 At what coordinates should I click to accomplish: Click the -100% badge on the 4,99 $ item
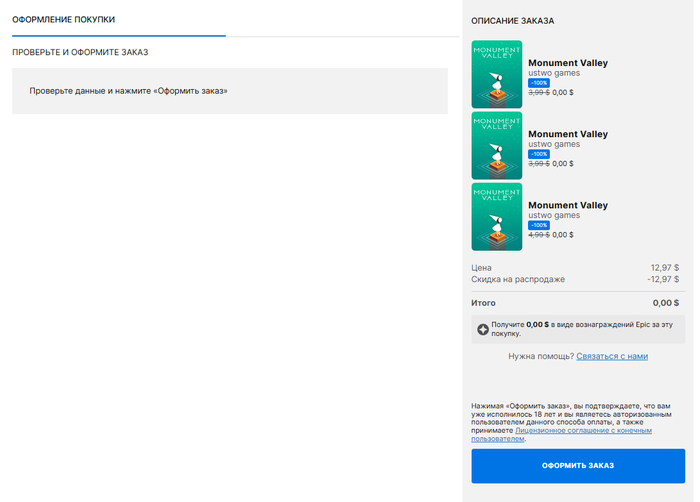coord(538,225)
